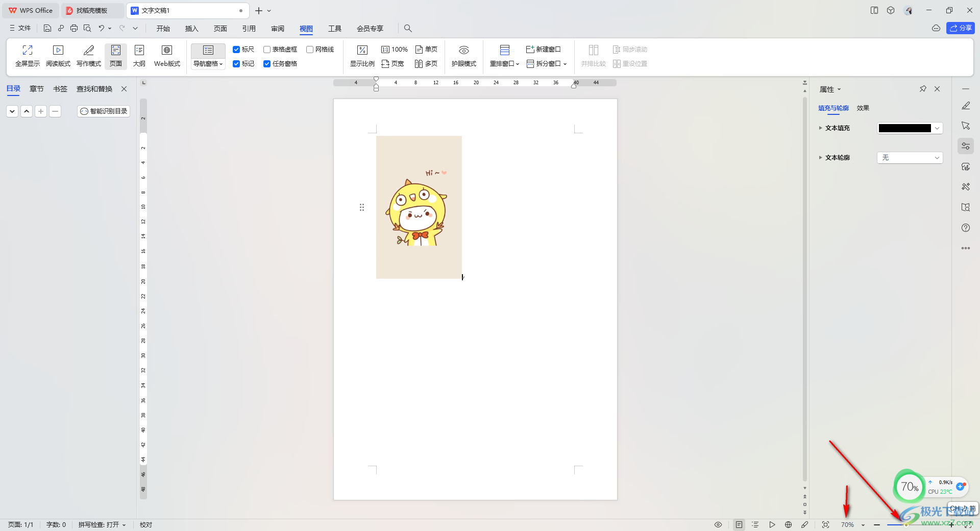Pin the properties panel

coord(923,89)
